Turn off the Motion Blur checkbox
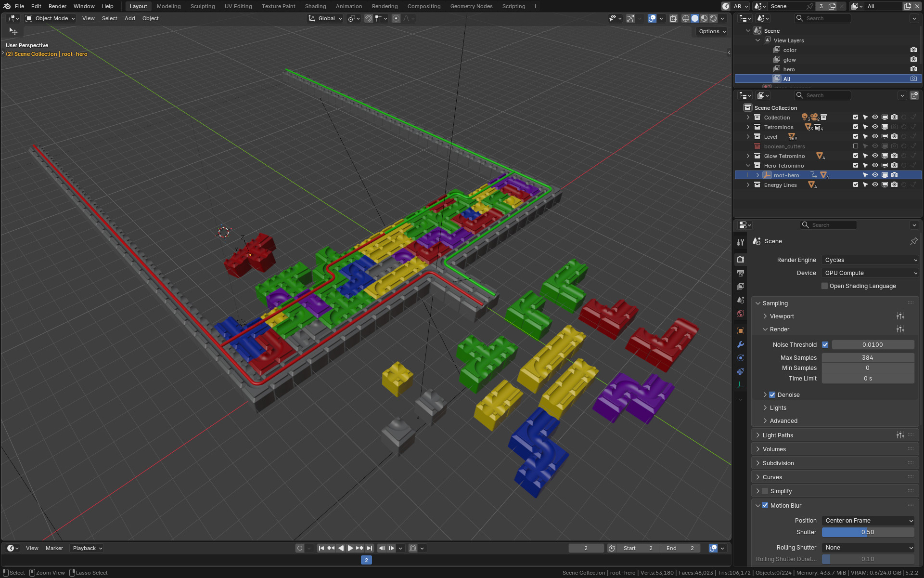The width and height of the screenshot is (924, 578). [x=765, y=506]
